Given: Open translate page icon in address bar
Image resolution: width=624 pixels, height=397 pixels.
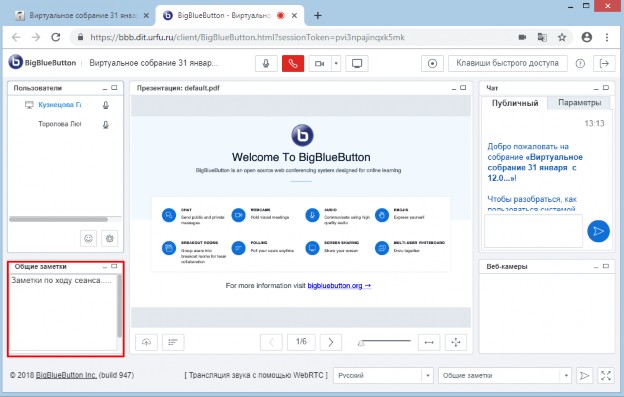Looking at the screenshot, I should tap(542, 37).
